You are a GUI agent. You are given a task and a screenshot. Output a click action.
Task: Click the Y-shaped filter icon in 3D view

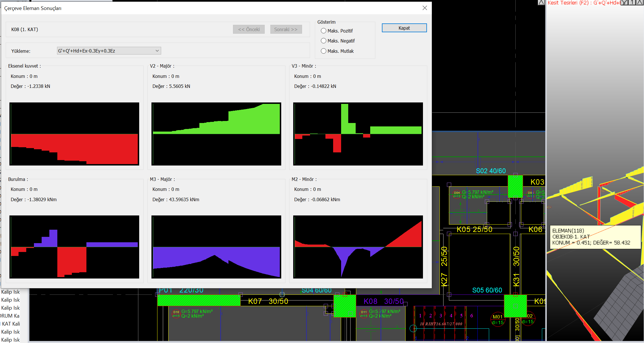coord(625,3)
